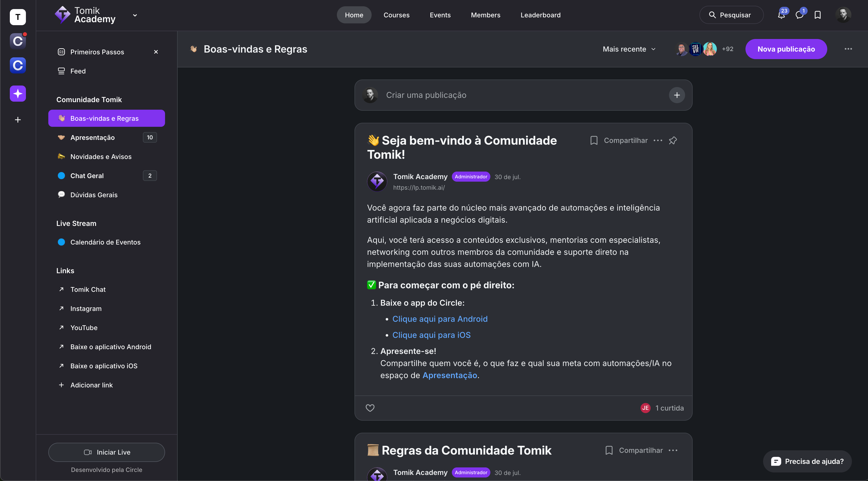Open the Instagram link

click(106, 308)
